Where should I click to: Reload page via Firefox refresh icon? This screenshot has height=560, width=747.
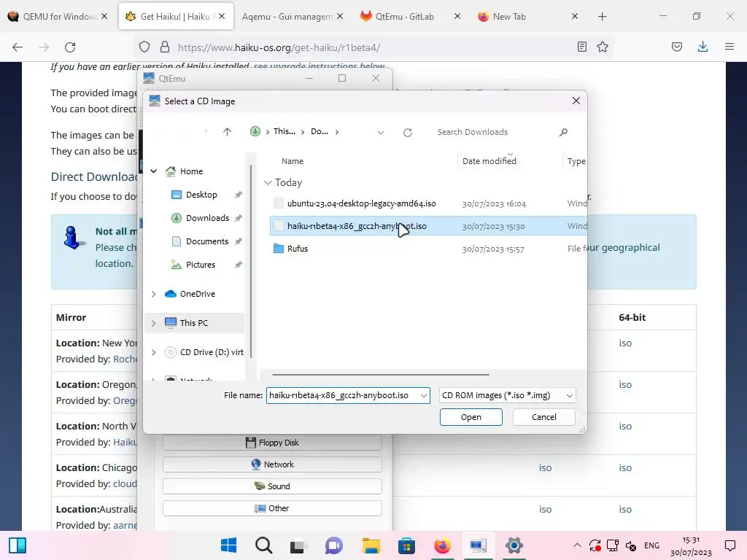[70, 47]
